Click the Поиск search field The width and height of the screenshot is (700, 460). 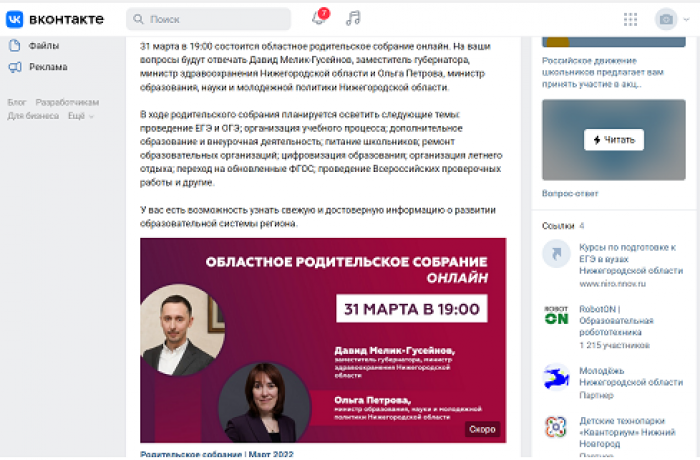coord(208,19)
